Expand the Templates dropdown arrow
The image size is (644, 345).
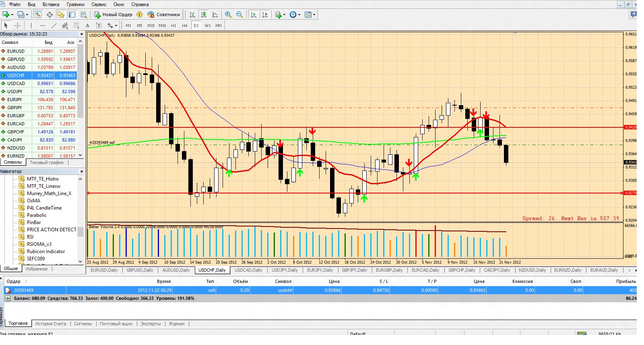(314, 15)
